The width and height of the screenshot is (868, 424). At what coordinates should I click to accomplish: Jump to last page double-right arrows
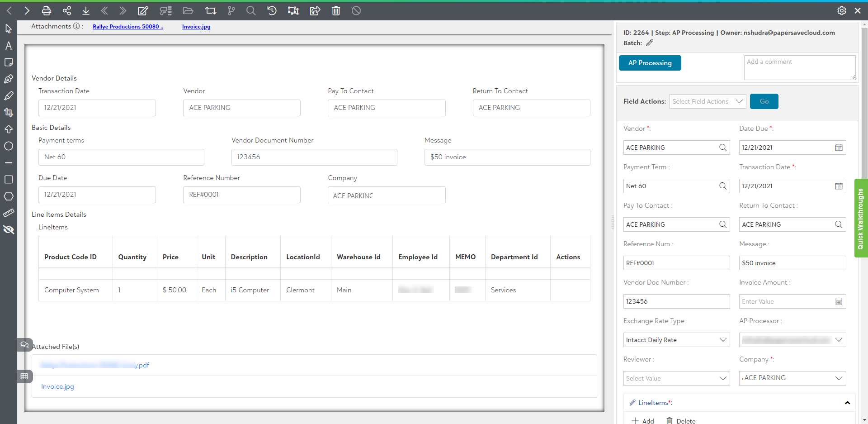click(123, 10)
